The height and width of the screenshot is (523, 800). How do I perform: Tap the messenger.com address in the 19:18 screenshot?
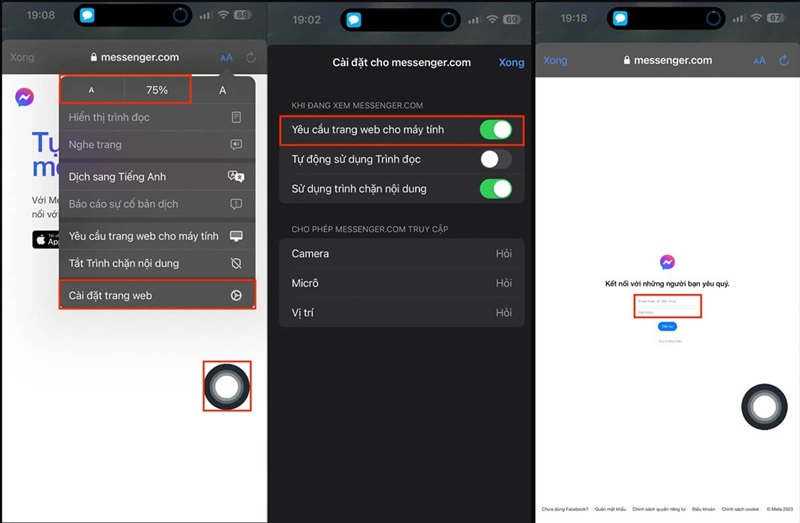click(667, 60)
